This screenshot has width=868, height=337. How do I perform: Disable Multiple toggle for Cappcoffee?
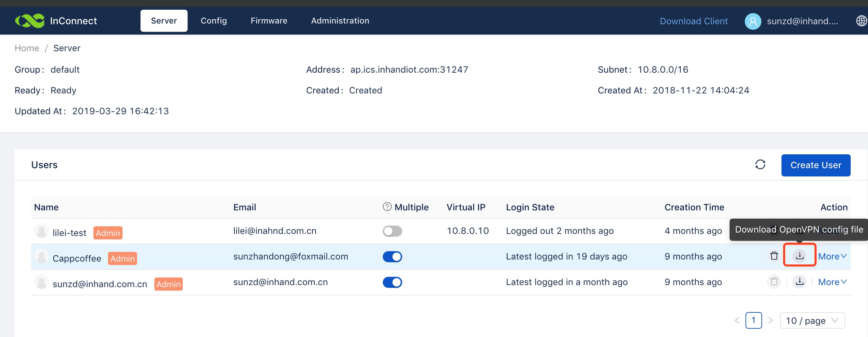click(392, 256)
